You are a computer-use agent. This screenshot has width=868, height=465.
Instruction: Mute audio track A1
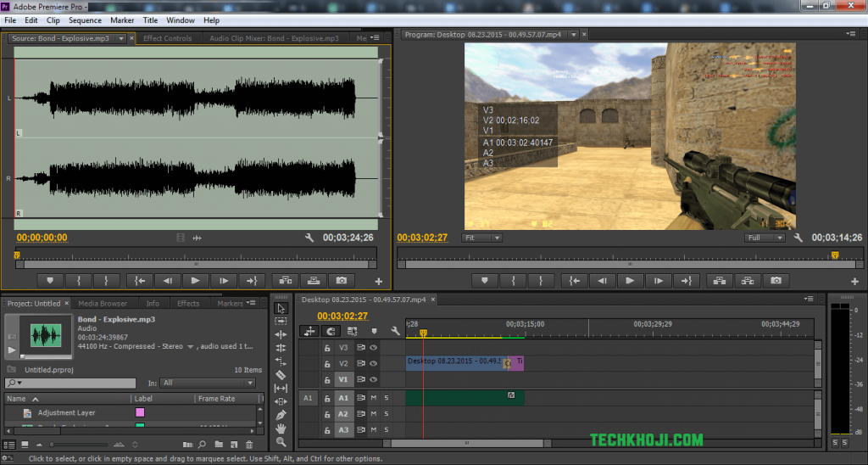(374, 397)
